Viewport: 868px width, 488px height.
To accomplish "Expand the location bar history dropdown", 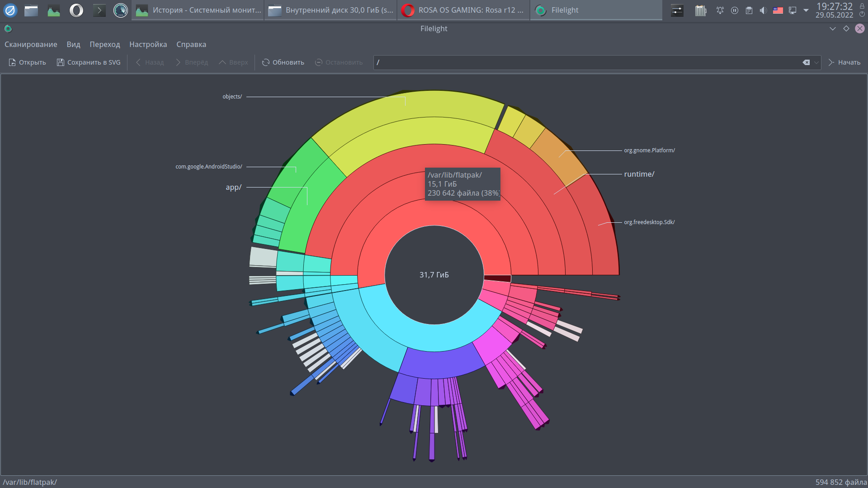I will point(816,62).
